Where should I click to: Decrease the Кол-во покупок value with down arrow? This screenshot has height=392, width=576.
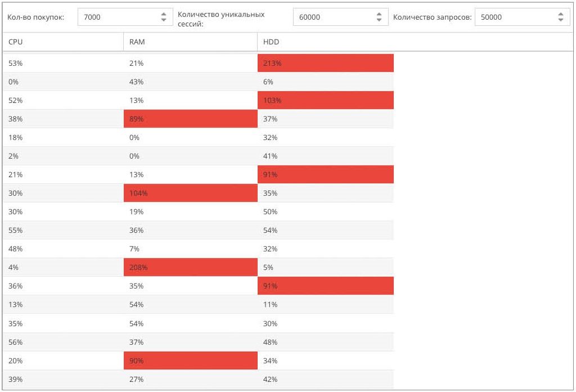164,20
